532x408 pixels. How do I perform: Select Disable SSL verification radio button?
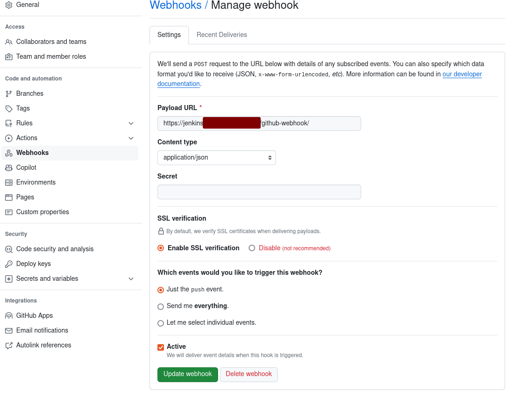point(252,248)
